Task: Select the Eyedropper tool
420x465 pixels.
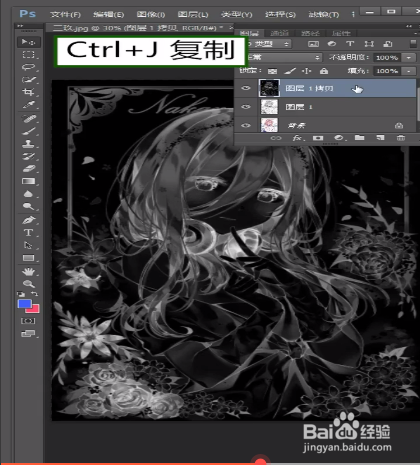Action: 28,105
